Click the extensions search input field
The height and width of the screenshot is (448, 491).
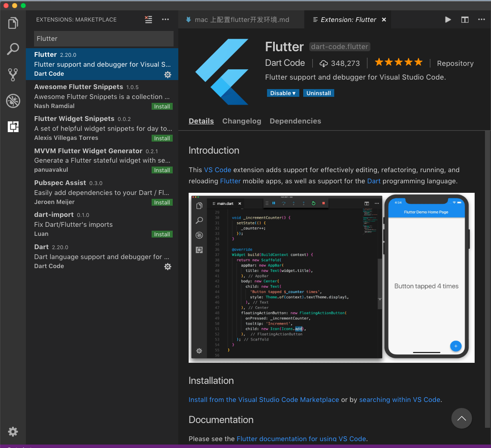pyautogui.click(x=103, y=39)
